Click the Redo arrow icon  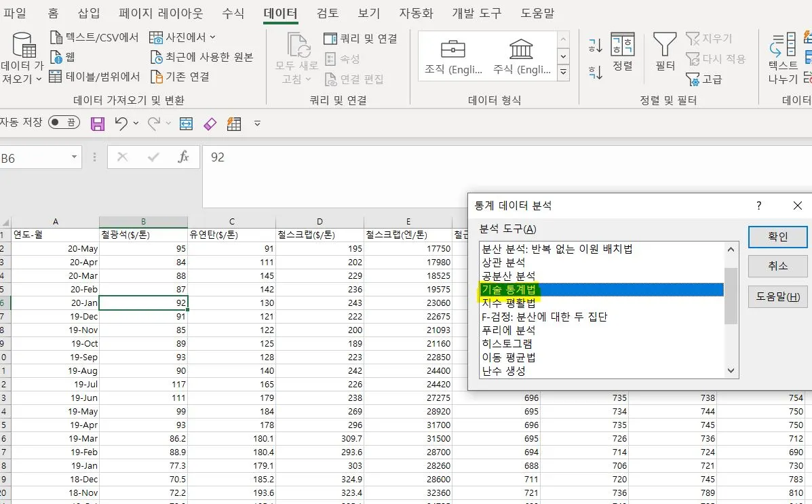click(154, 123)
